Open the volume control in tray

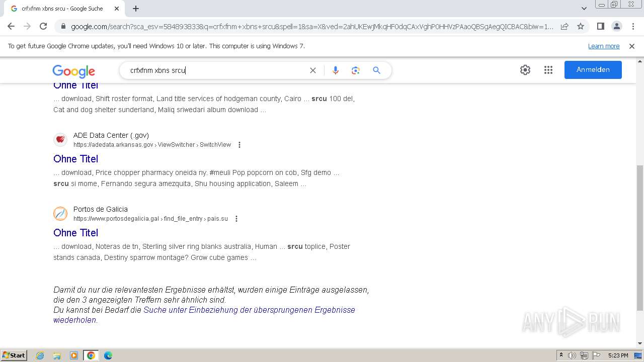click(572, 355)
